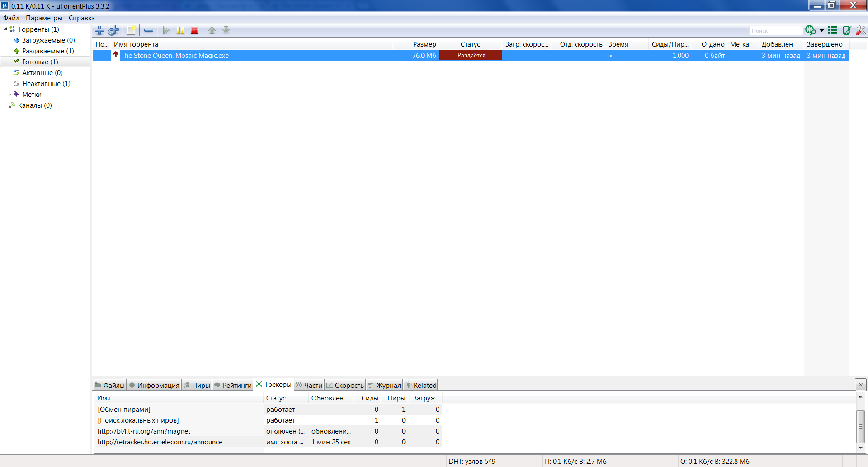Click the Create New Torrent icon

coord(132,30)
